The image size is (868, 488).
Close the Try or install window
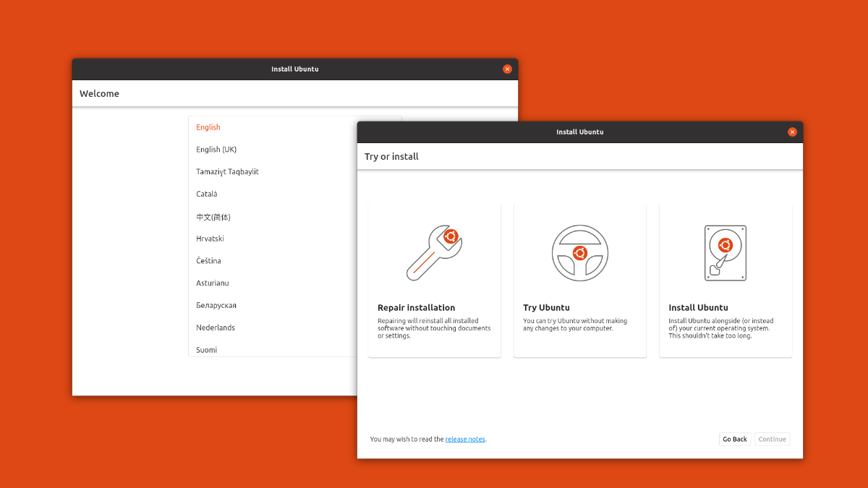click(x=792, y=132)
